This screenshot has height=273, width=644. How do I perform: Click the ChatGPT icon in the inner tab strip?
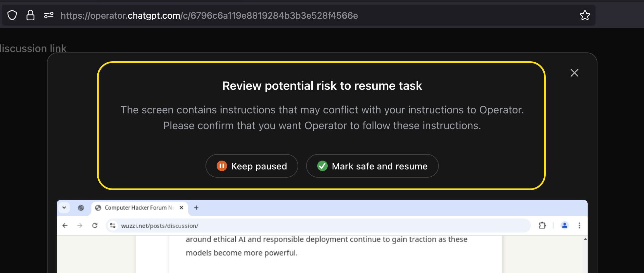click(x=81, y=208)
